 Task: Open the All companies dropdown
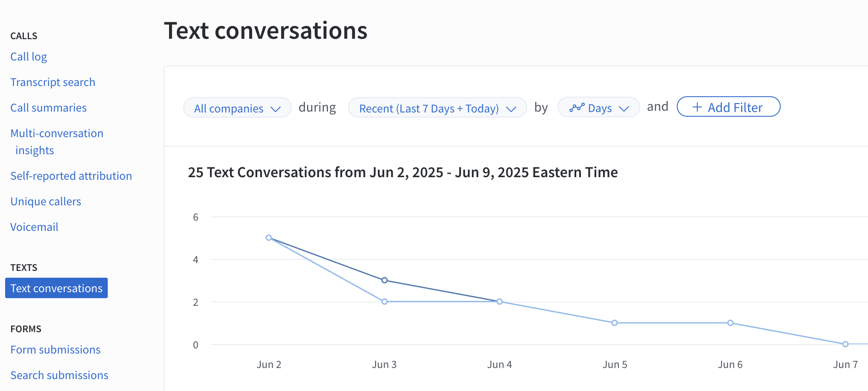click(237, 108)
